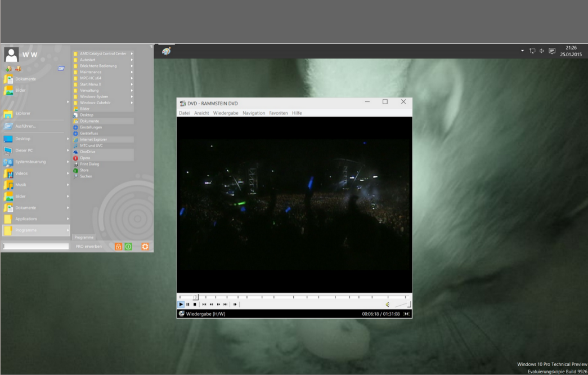588x375 pixels.
Task: Expand the Maintenance folder arrow
Action: click(132, 72)
